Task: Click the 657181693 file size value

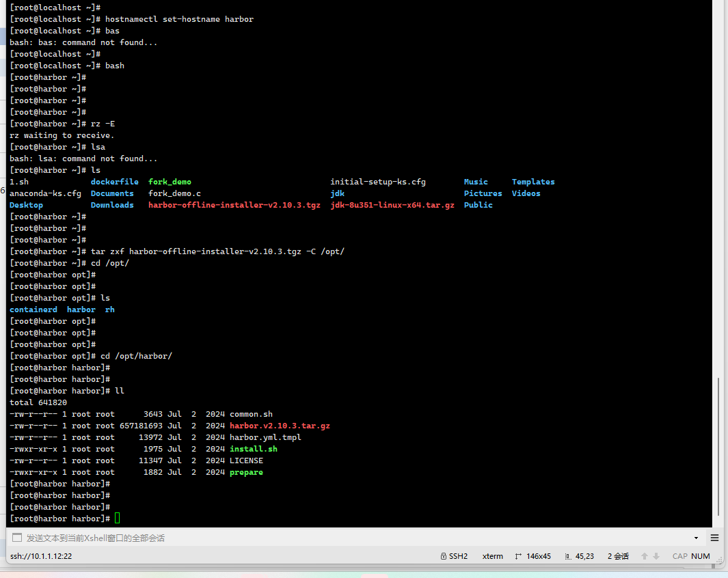Action: [141, 426]
